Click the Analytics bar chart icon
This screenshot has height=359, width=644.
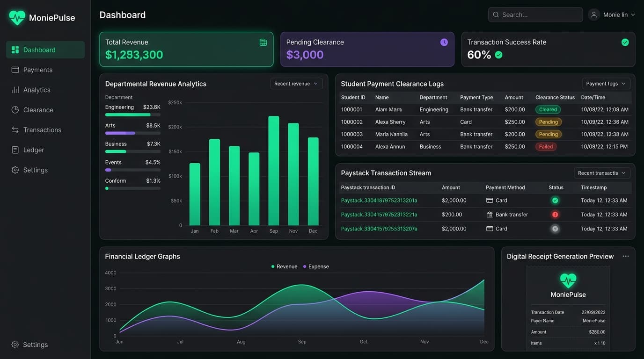pos(15,90)
